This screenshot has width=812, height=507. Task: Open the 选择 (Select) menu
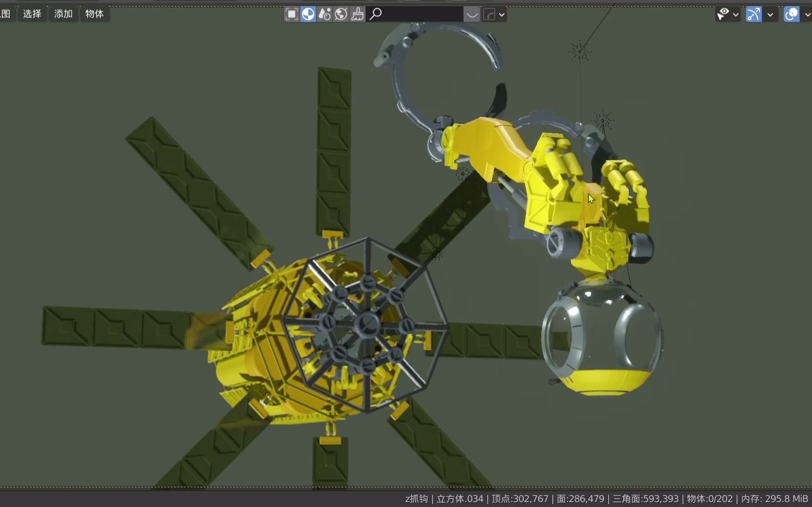pos(32,14)
